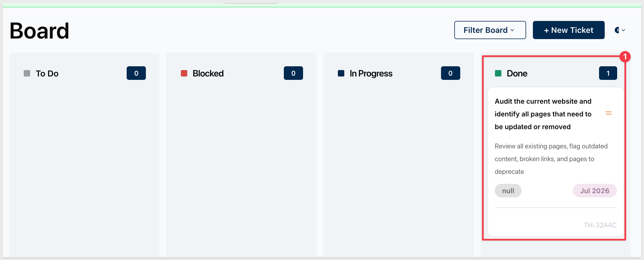Image resolution: width=644 pixels, height=260 pixels.
Task: Click the red Blocked status square
Action: [184, 73]
